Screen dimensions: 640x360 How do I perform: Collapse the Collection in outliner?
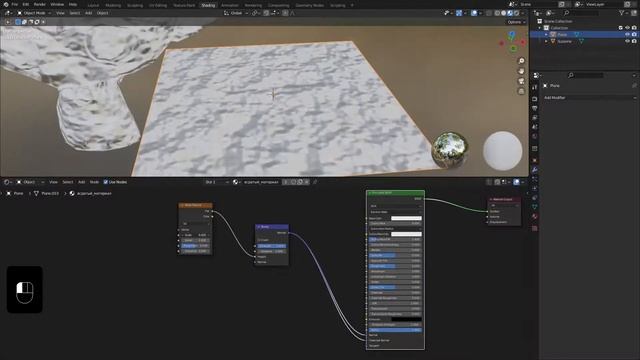coord(540,28)
